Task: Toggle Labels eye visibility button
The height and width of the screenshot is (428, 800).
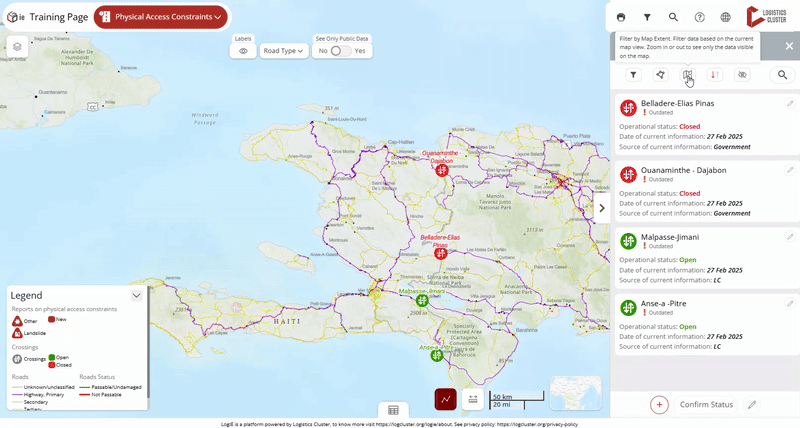Action: click(x=243, y=51)
